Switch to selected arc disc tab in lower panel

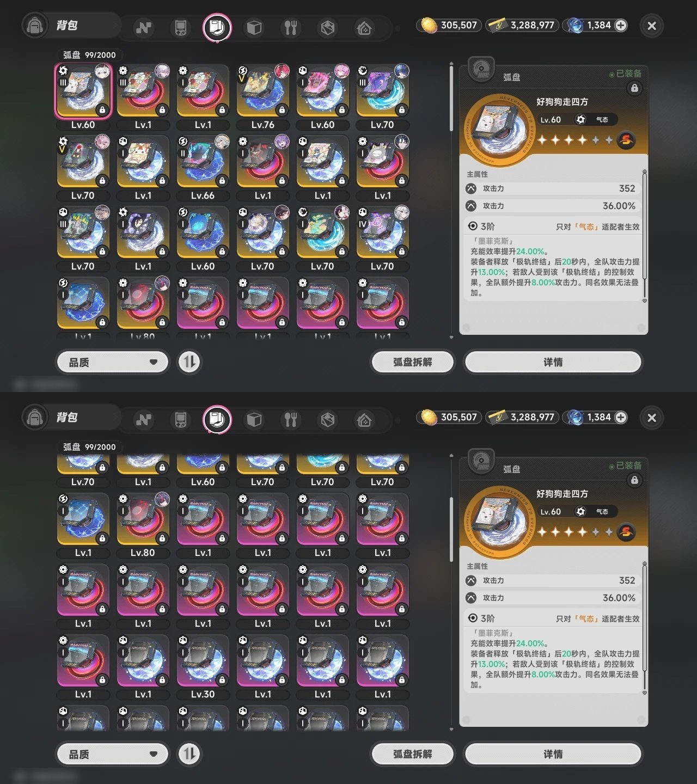coord(217,419)
